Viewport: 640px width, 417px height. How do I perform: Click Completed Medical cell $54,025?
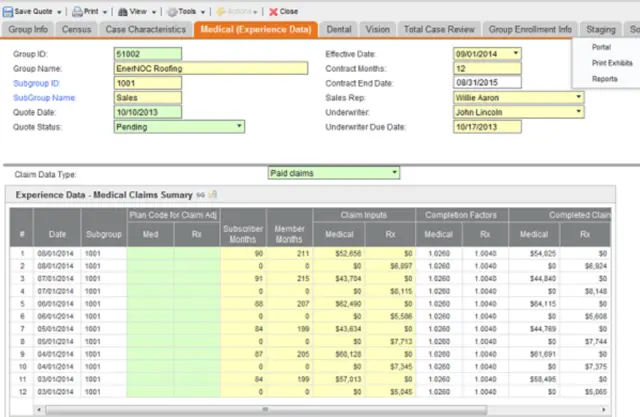pos(534,253)
